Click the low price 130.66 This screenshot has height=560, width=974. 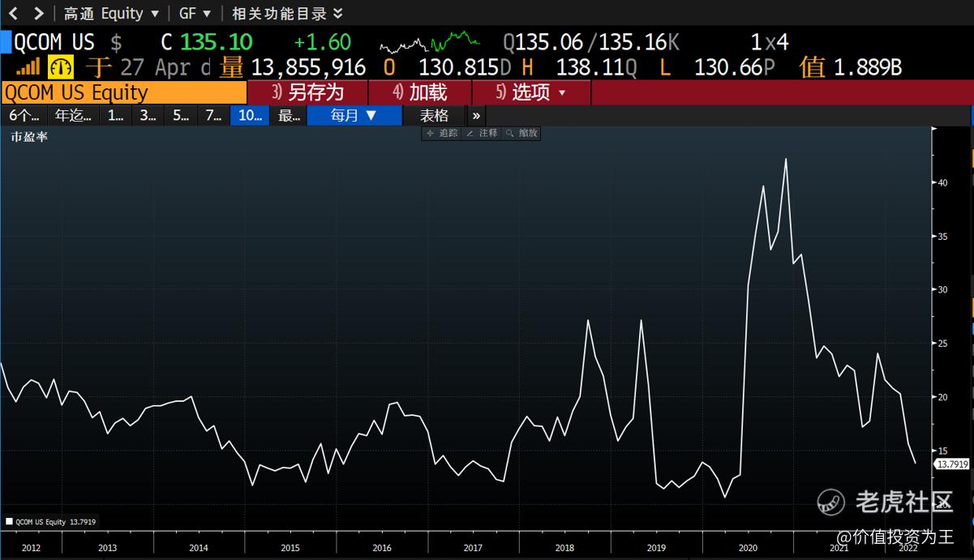coord(727,67)
